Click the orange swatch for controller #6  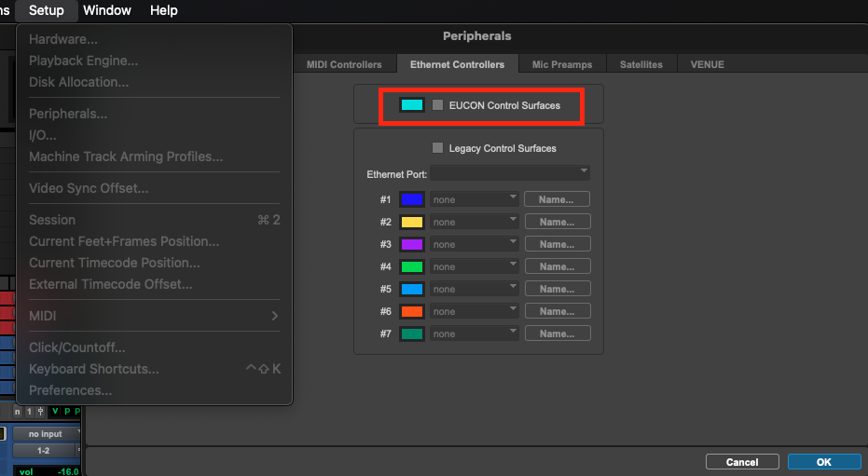[412, 311]
